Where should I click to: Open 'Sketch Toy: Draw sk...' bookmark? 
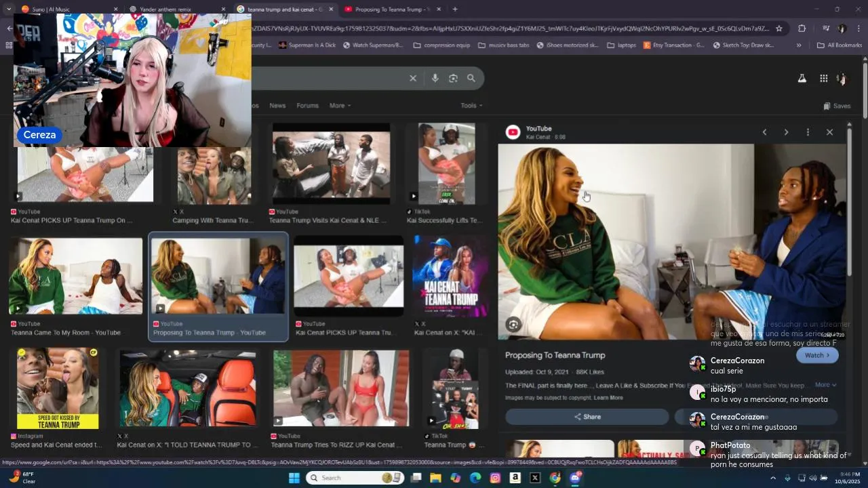743,45
